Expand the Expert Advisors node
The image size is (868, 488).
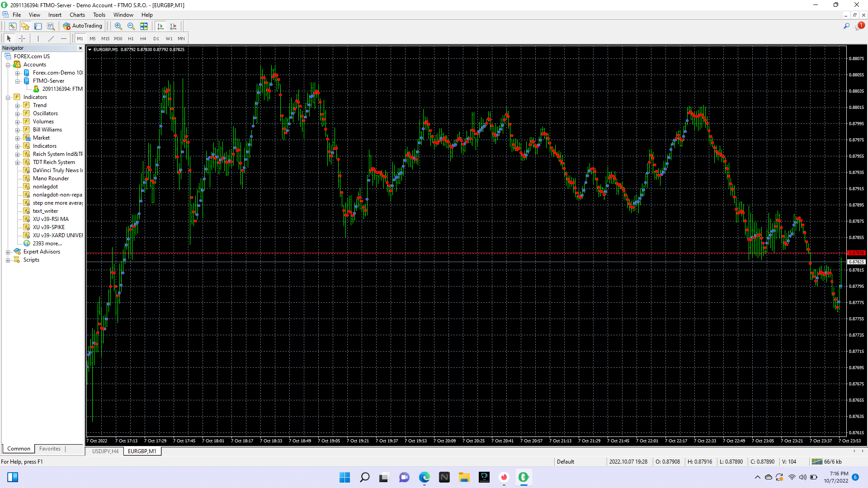tap(8, 252)
